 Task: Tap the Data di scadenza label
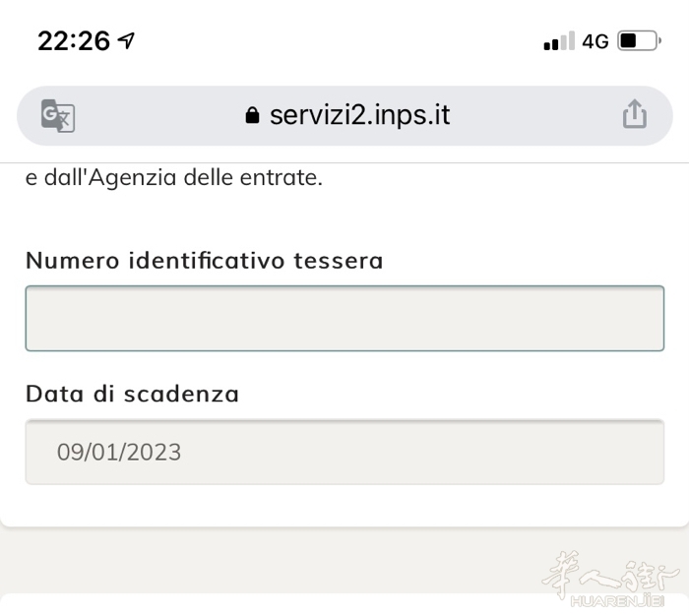[132, 394]
